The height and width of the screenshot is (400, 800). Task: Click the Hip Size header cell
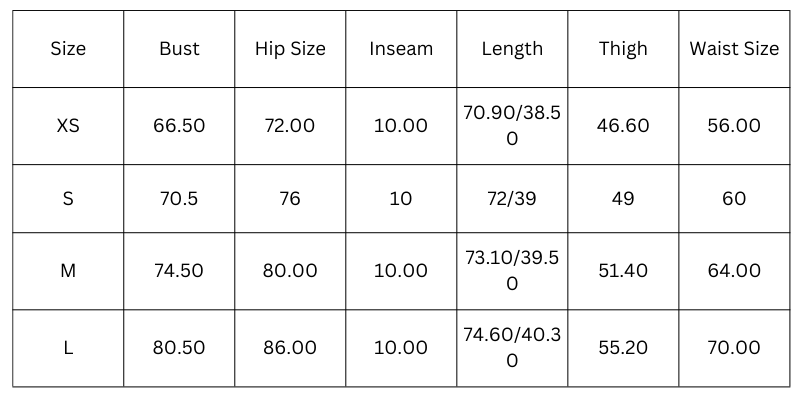pyautogui.click(x=290, y=49)
